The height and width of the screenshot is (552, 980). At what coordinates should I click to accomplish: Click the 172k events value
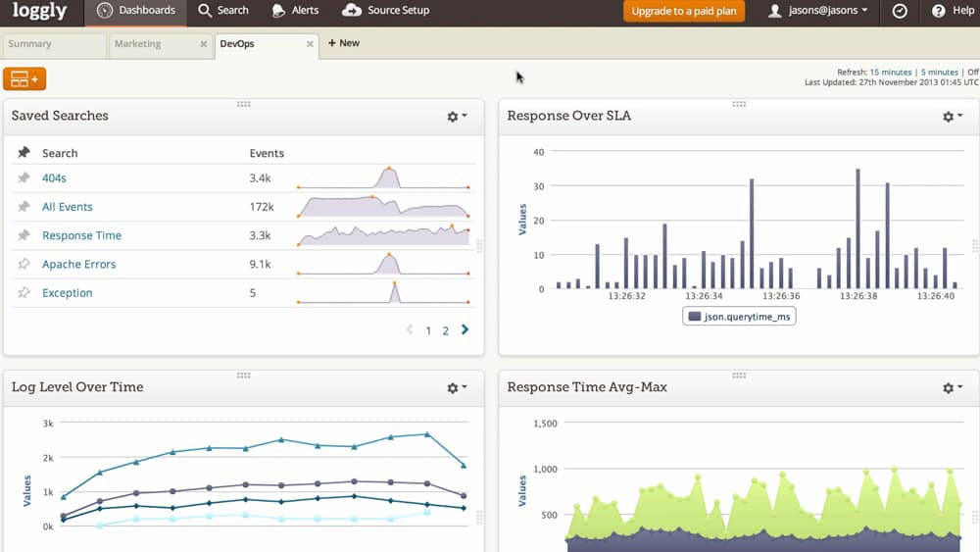click(x=262, y=207)
